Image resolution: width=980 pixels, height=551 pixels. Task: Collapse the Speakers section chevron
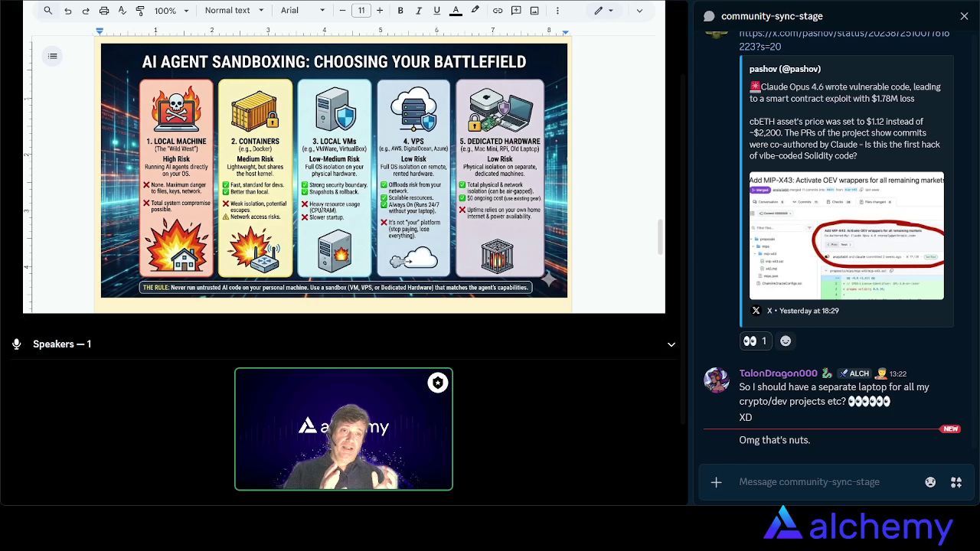[671, 344]
